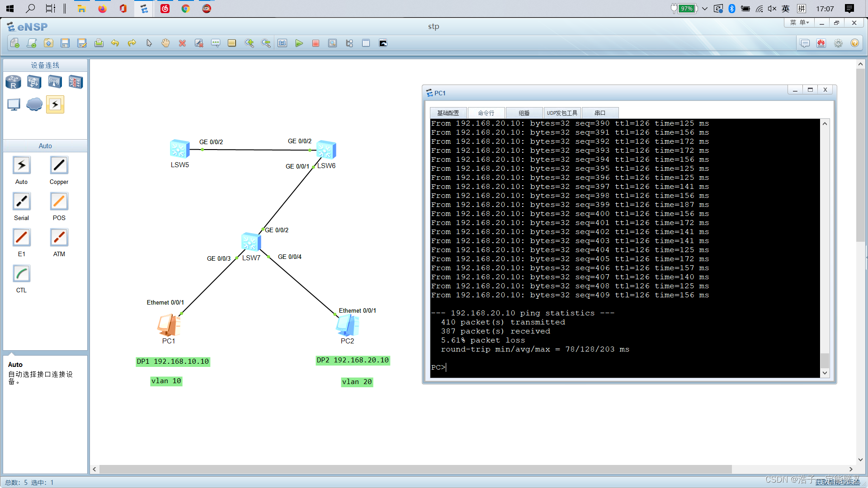Select the pan hand tool
868x488 pixels.
165,43
